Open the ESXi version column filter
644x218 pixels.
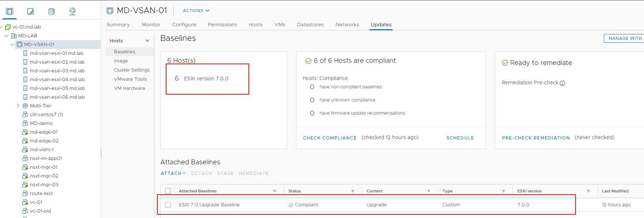point(588,191)
